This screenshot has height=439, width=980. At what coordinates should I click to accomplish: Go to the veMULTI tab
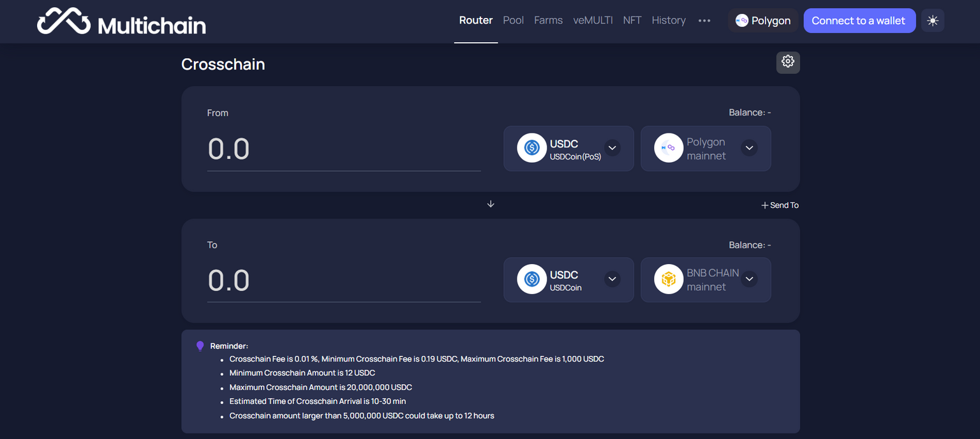(x=593, y=20)
